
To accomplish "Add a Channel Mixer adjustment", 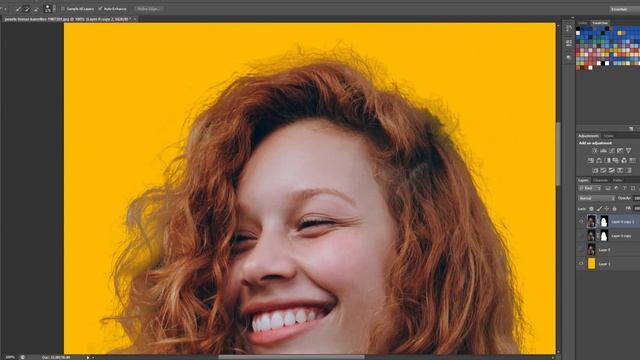I will click(624, 160).
